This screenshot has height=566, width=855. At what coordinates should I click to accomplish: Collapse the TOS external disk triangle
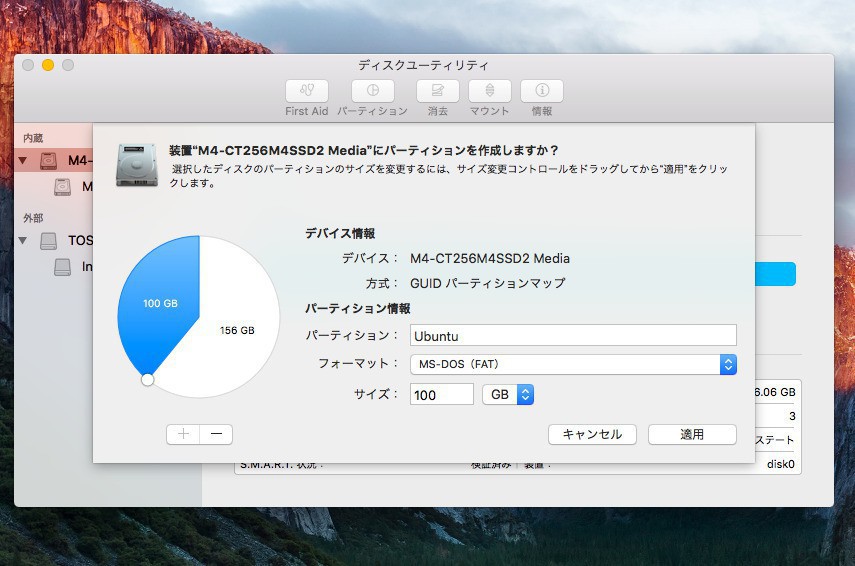tap(23, 240)
